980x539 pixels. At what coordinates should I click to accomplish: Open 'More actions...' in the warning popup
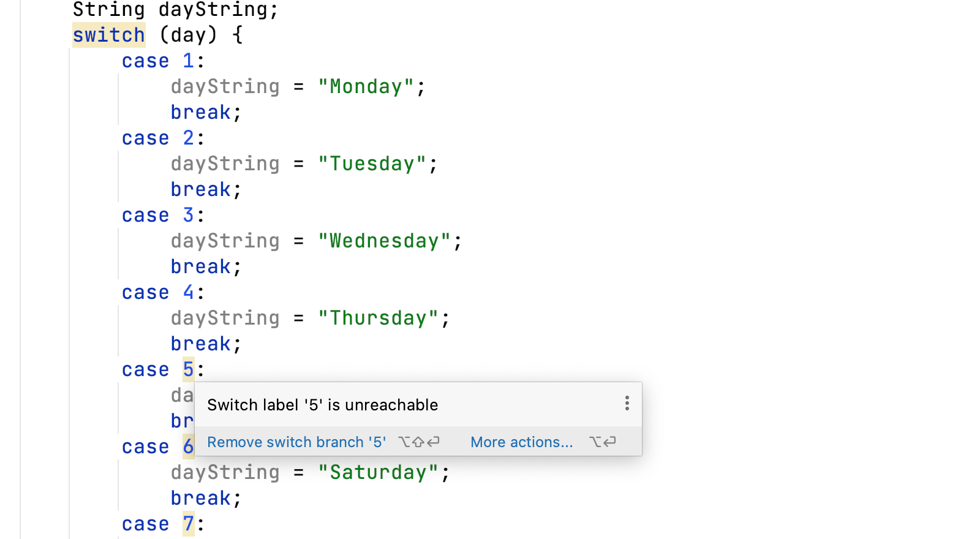[x=521, y=442]
